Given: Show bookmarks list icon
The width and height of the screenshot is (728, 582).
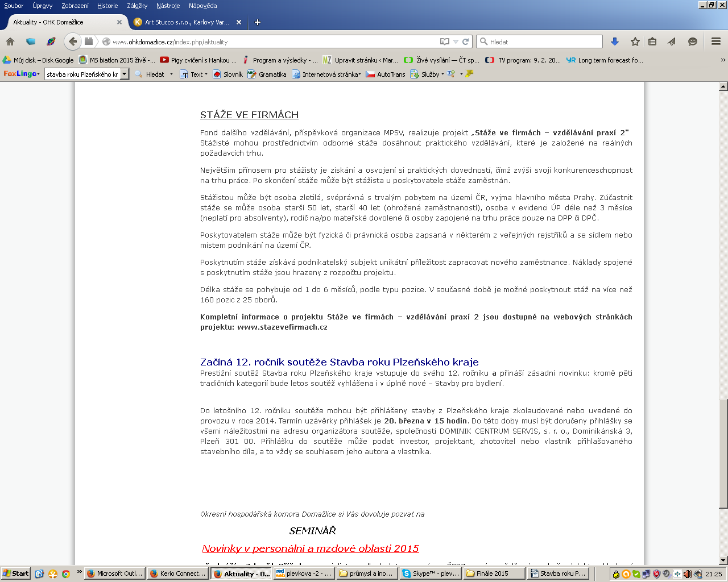Looking at the screenshot, I should coord(652,41).
